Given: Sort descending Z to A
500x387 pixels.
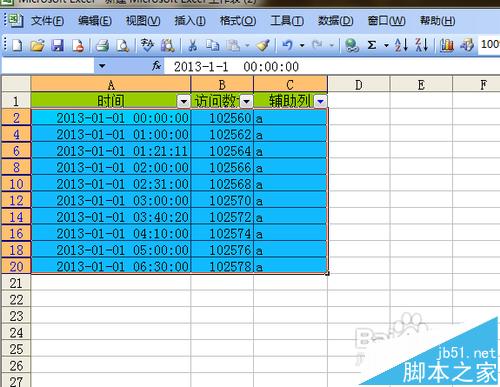Looking at the screenshot, I should pyautogui.click(x=421, y=45).
